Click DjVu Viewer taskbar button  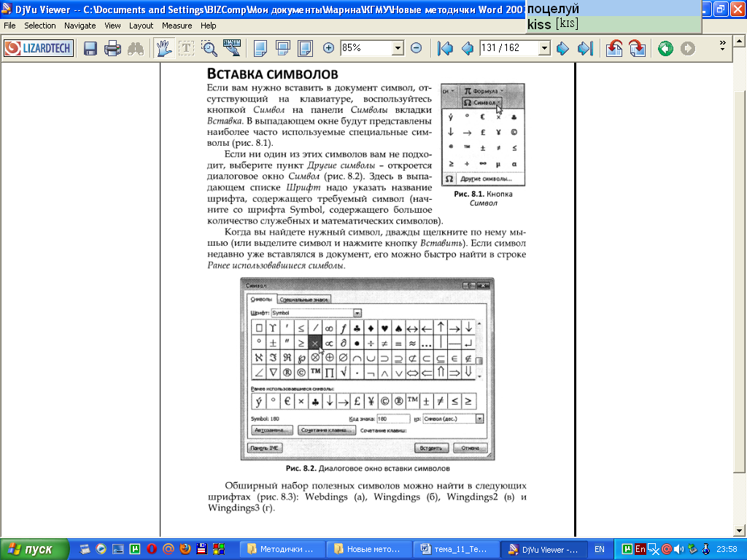544,549
